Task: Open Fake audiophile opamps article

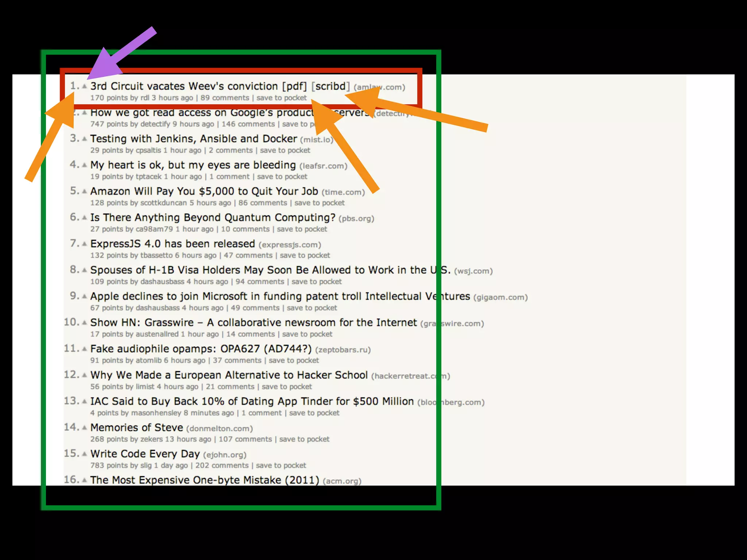Action: [201, 349]
